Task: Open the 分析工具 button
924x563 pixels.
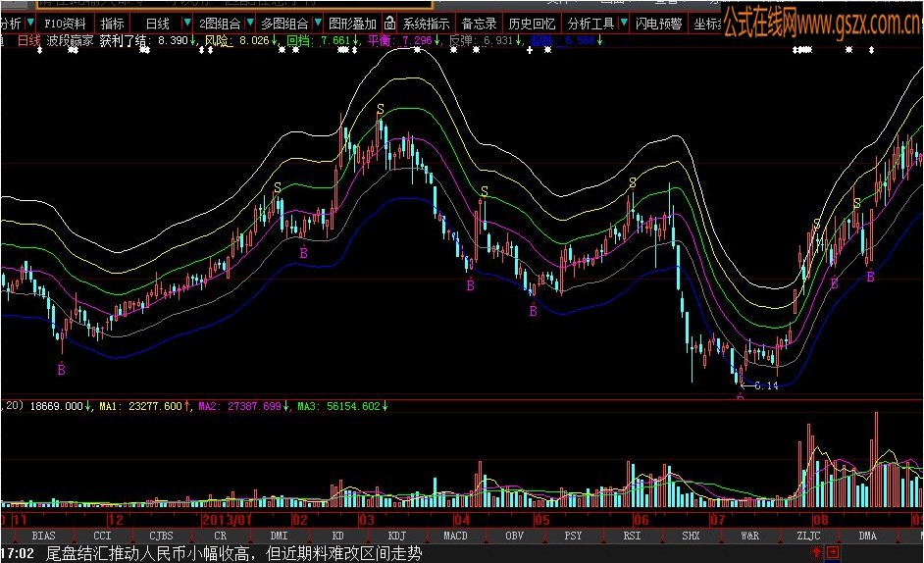Action: click(591, 24)
